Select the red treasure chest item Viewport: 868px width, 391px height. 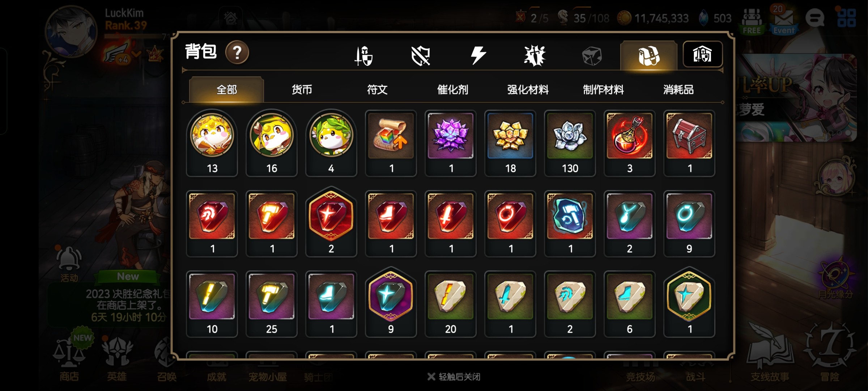click(689, 143)
